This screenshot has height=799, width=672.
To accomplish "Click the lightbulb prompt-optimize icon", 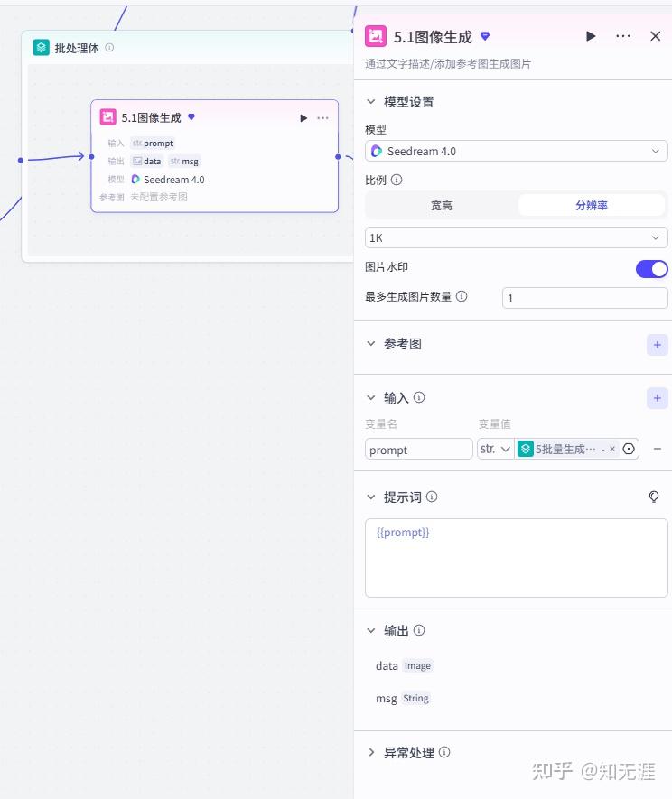I will (x=654, y=497).
